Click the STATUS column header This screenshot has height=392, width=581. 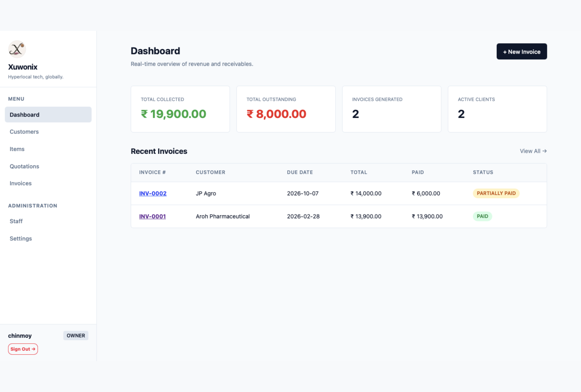pos(483,172)
